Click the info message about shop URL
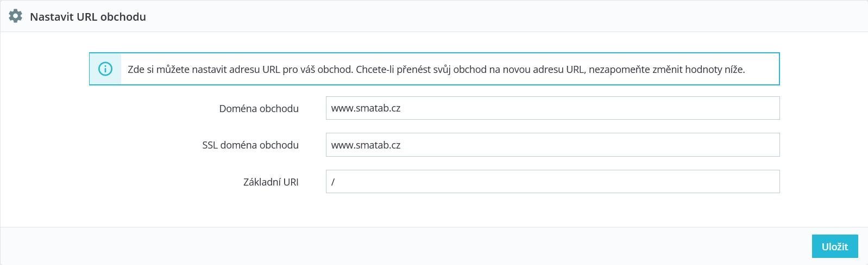The image size is (868, 265). point(436,70)
